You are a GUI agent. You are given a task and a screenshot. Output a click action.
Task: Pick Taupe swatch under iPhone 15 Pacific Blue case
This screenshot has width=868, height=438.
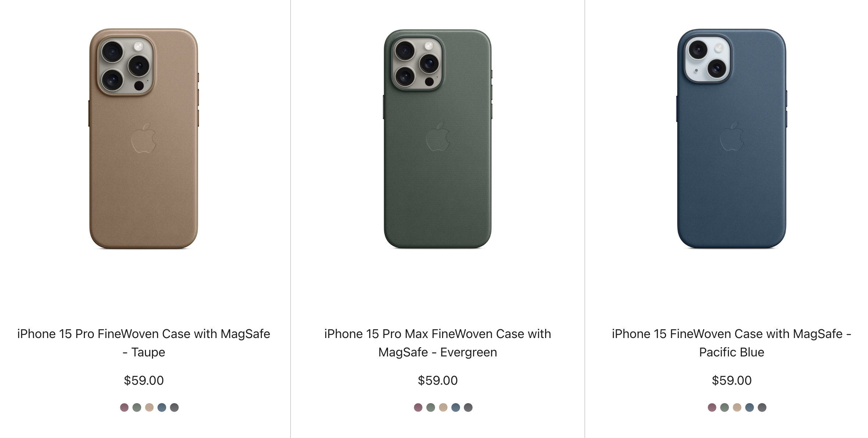[737, 407]
